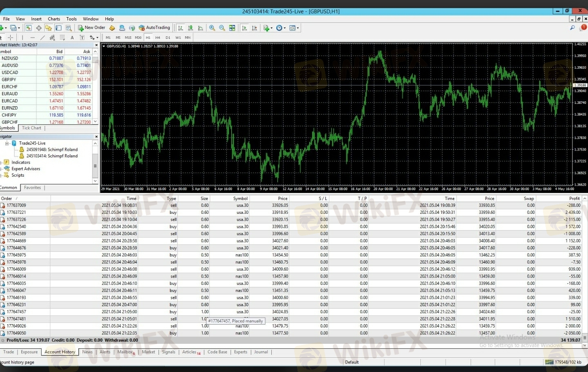Viewport: 588px width, 372px height.
Task: Zoom out on the chart
Action: (222, 28)
